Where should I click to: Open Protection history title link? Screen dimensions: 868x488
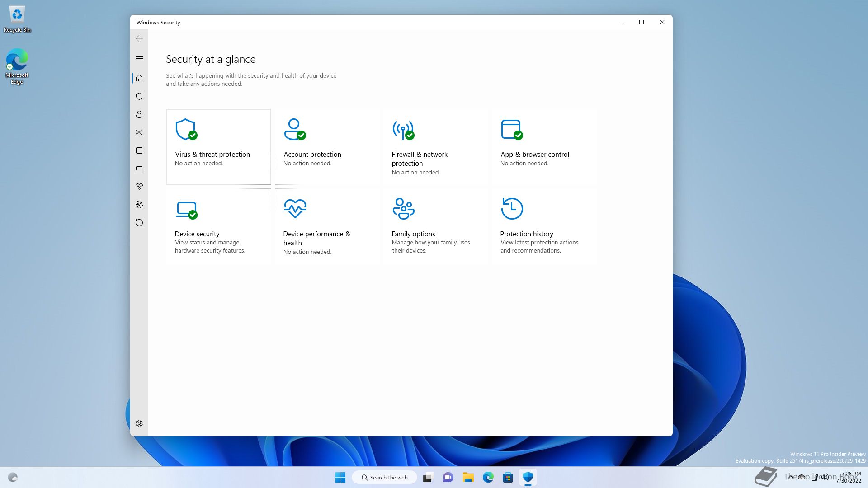[x=527, y=234]
